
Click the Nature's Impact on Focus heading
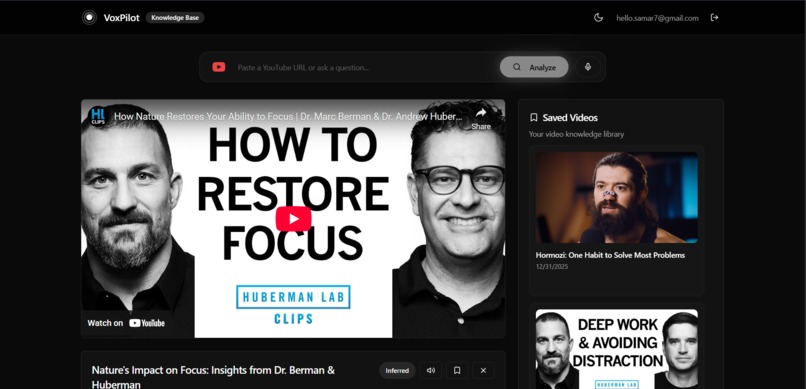[x=213, y=377]
